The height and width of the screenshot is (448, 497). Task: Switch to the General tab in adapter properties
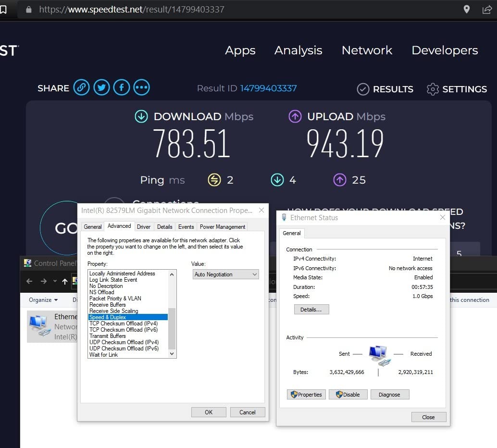coord(93,227)
